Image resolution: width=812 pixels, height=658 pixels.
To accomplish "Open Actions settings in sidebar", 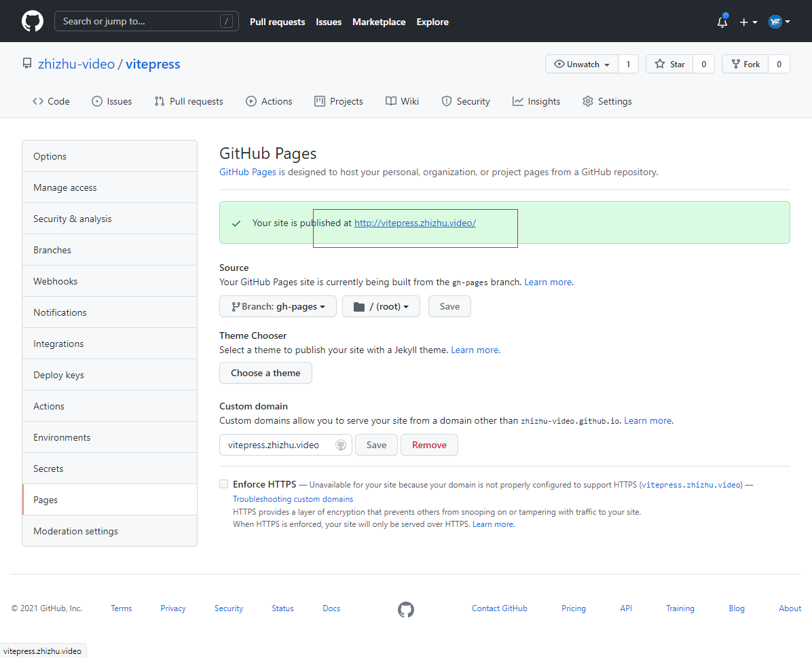I will 110,406.
